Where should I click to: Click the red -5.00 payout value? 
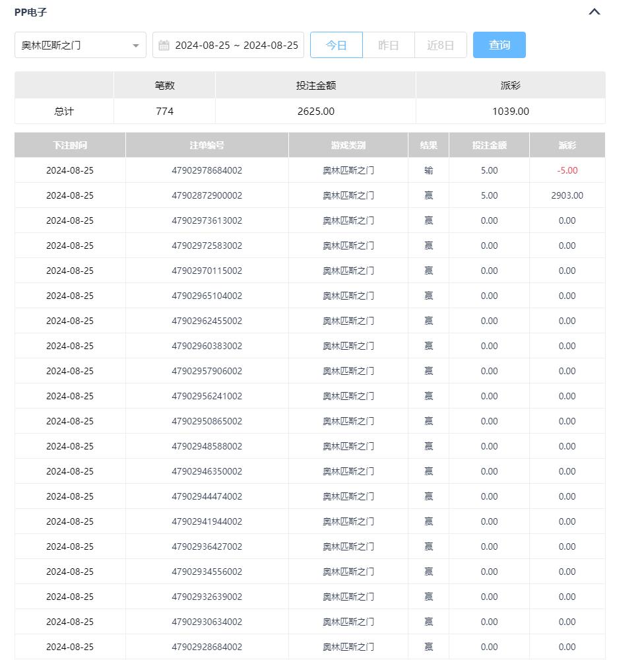567,170
